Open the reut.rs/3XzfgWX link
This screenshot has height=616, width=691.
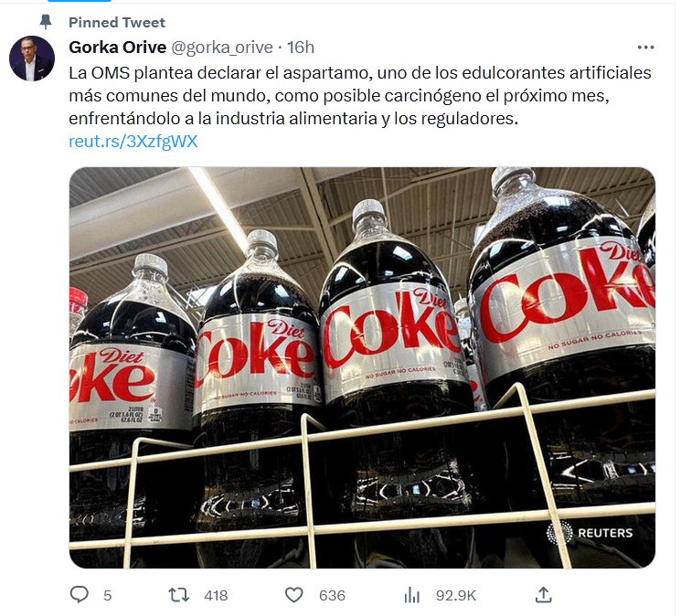coord(133,142)
